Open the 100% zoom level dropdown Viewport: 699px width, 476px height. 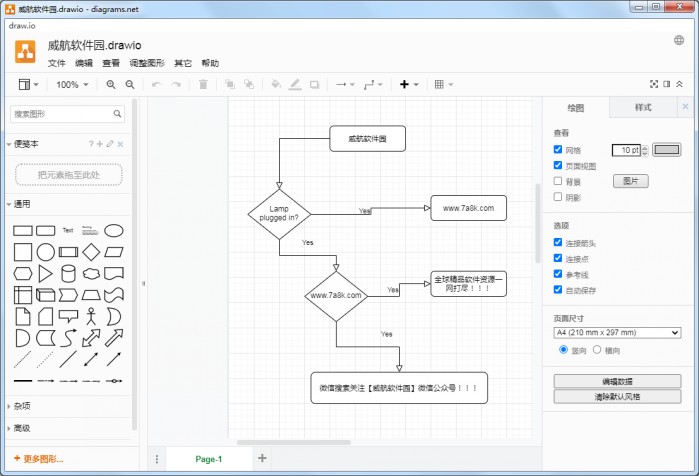coord(72,84)
